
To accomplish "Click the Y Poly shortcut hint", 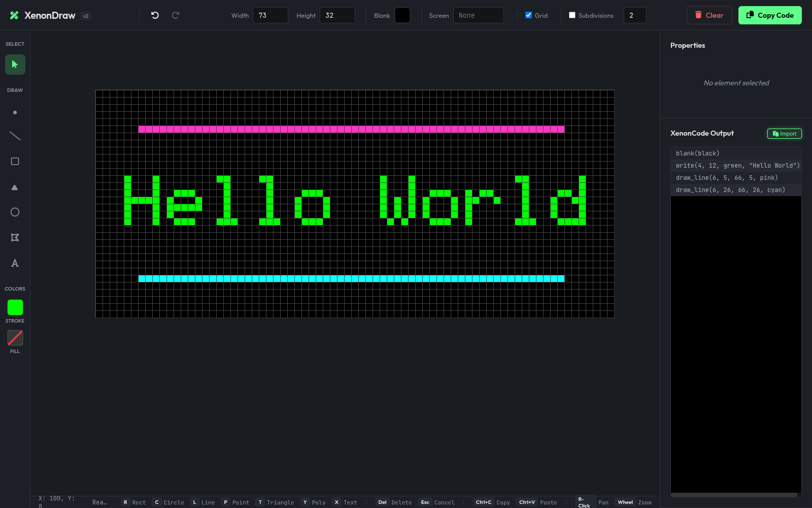I will [314, 502].
